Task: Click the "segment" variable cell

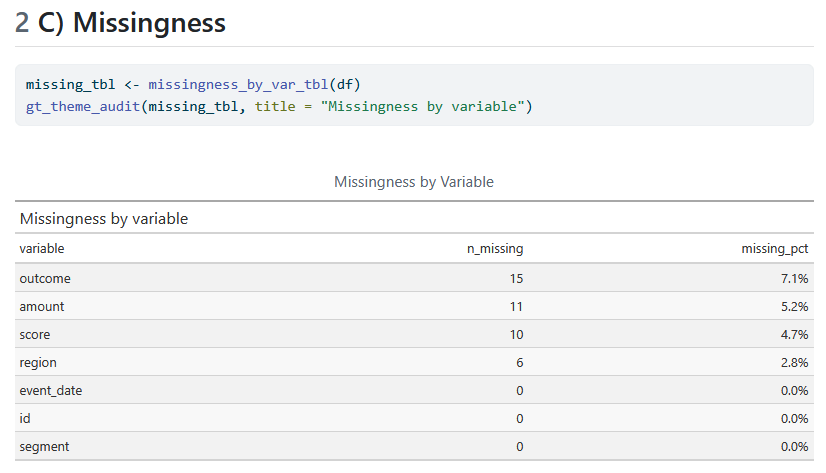Action: coord(45,447)
